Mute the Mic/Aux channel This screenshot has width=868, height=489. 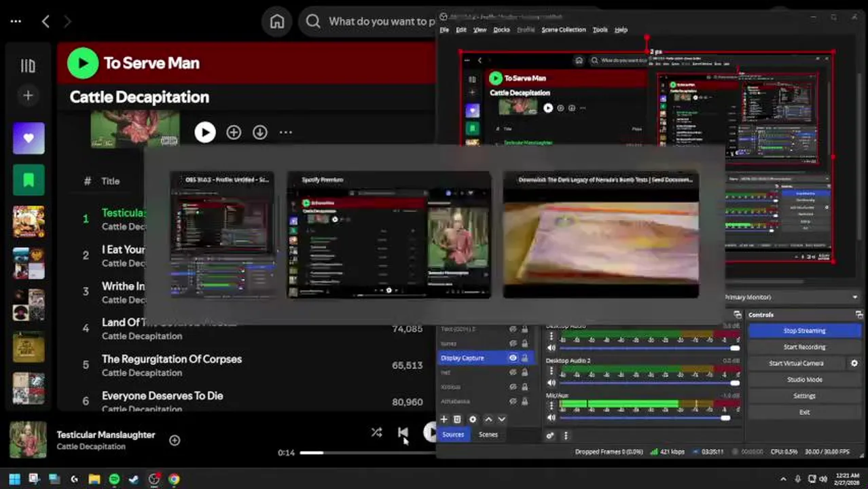coord(551,418)
